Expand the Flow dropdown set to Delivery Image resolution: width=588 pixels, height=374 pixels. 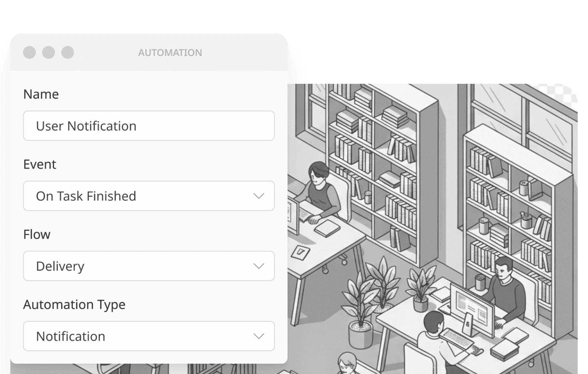click(149, 266)
